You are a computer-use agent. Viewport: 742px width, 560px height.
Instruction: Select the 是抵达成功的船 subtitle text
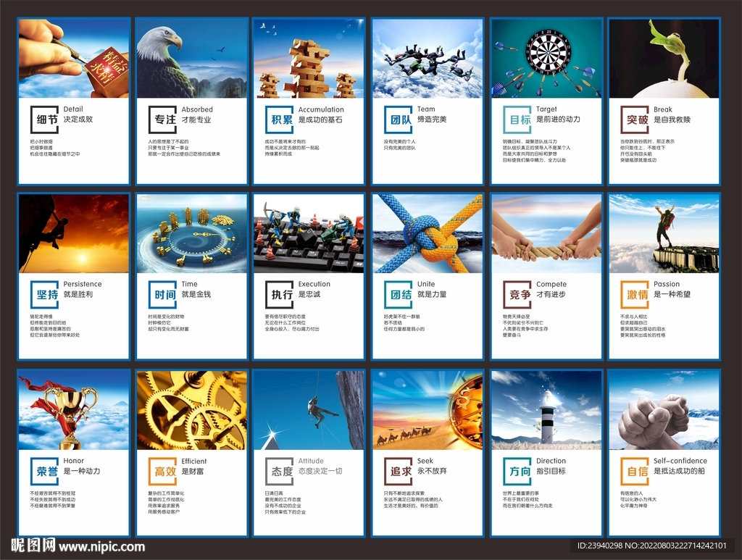coord(679,471)
